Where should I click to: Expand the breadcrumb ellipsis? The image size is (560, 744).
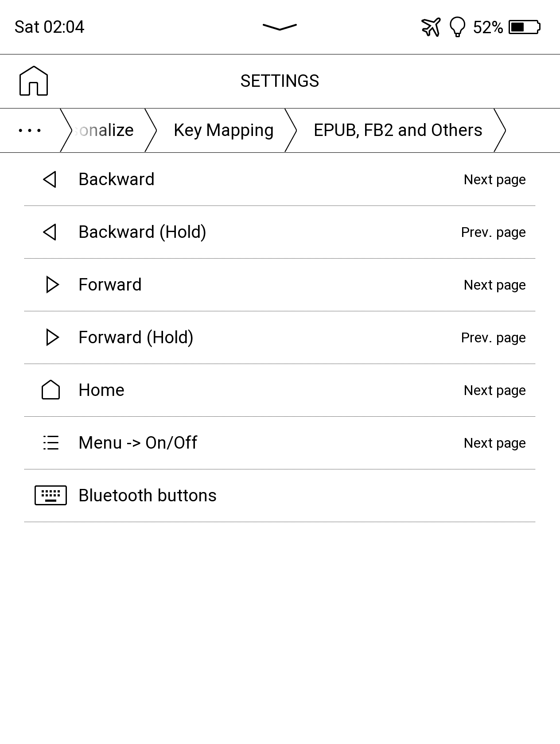tap(30, 131)
